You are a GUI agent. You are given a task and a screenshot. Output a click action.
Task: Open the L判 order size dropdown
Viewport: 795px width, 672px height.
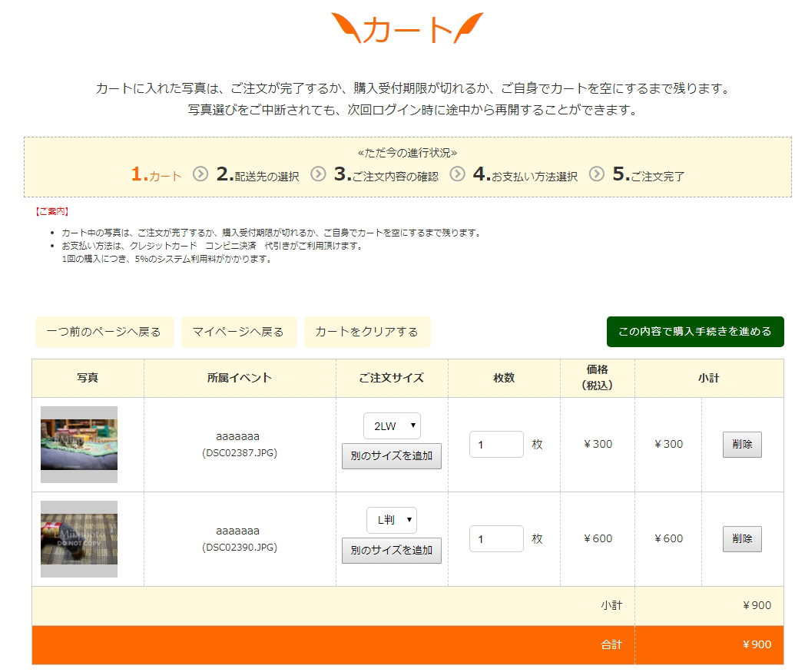pyautogui.click(x=392, y=521)
